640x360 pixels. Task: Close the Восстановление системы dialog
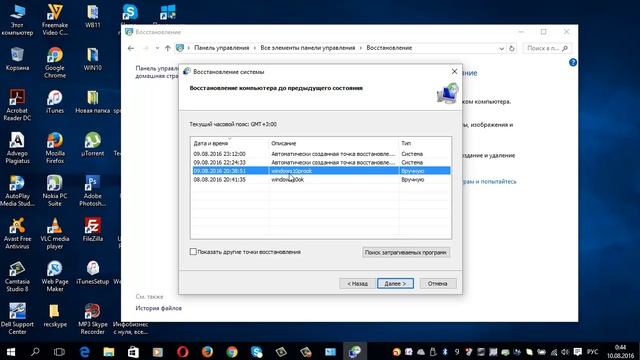[454, 71]
